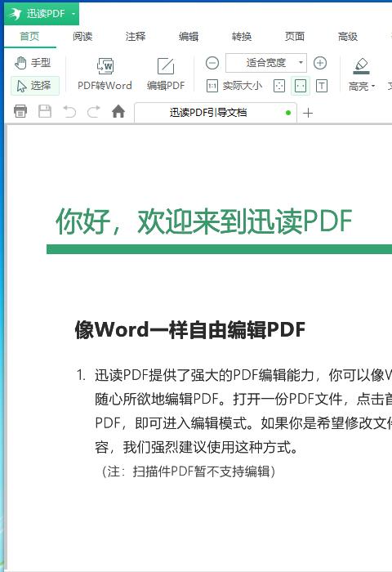392x572 pixels.
Task: Click the T text reflow view icon
Action: coord(322,86)
